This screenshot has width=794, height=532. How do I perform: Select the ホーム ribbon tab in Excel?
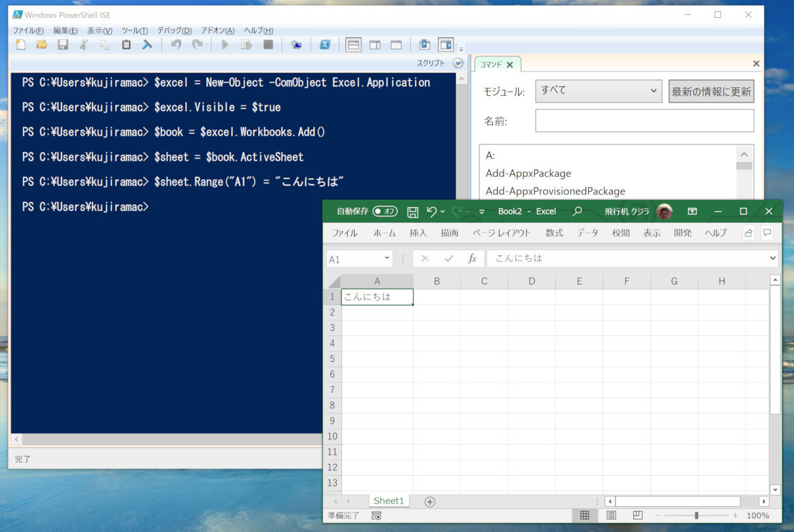[x=384, y=233]
